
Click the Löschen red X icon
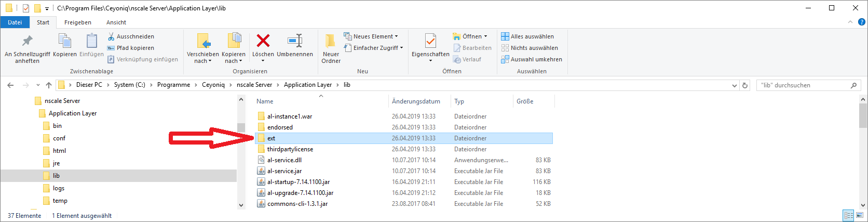(263, 41)
